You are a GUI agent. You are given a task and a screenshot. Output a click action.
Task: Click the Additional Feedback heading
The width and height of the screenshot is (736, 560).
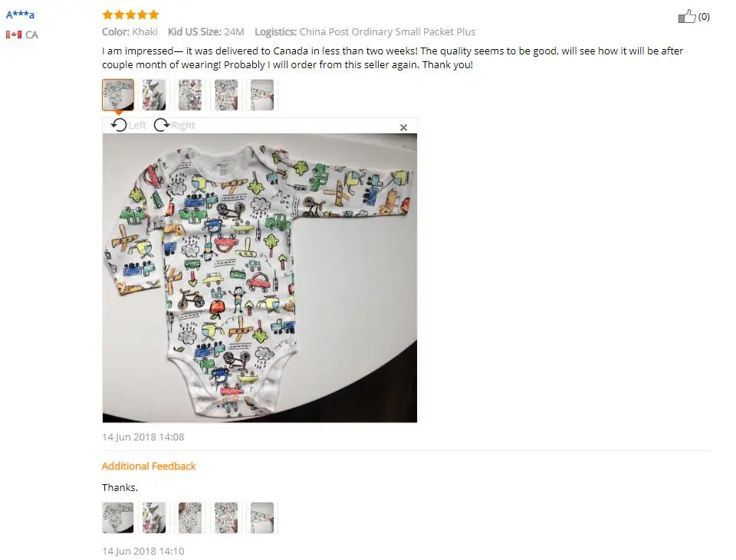(x=149, y=466)
